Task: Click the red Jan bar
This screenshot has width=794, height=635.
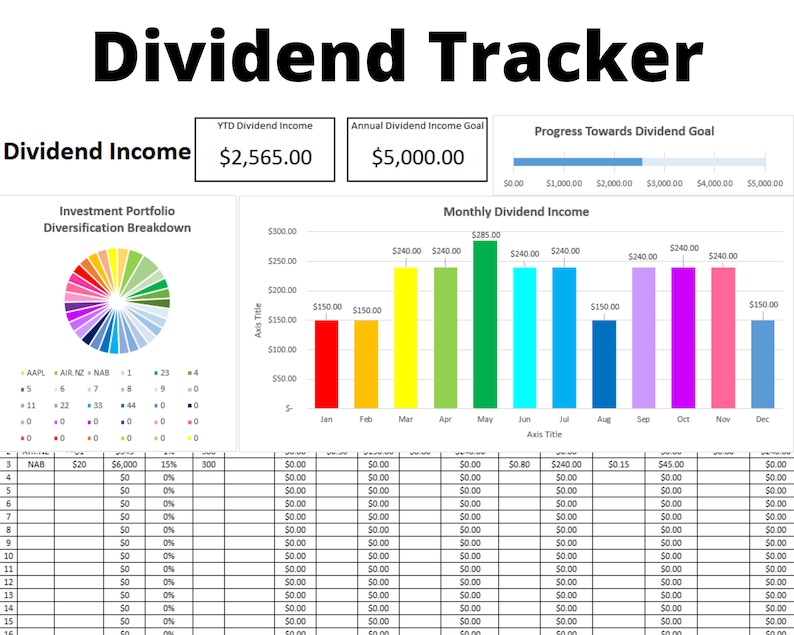Action: [326, 364]
